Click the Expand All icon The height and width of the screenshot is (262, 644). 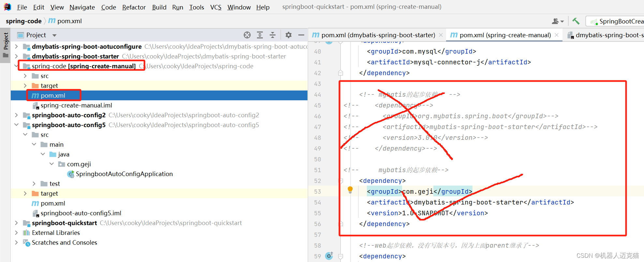[260, 35]
